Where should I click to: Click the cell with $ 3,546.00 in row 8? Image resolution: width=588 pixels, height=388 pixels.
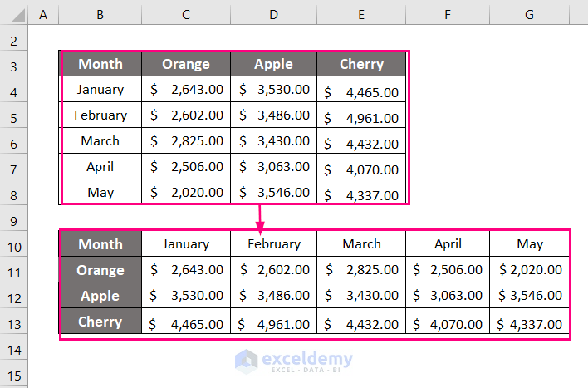click(x=273, y=193)
